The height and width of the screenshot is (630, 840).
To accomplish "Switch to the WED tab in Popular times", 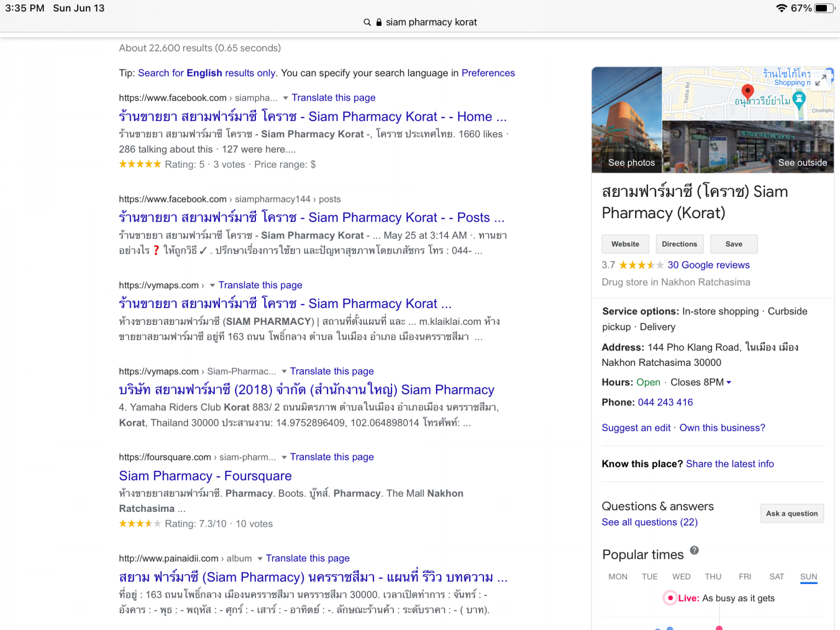I will click(x=681, y=576).
